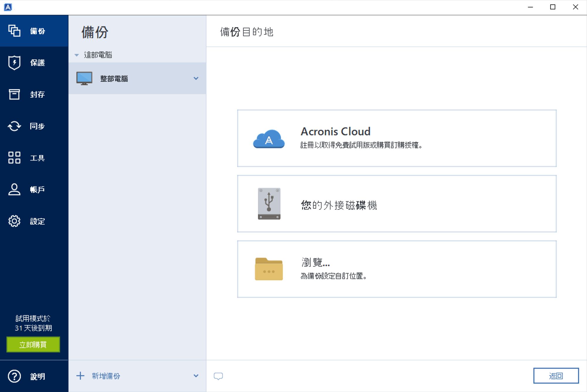The height and width of the screenshot is (392, 587).
Task: Click the green 立即購買 button
Action: [33, 345]
